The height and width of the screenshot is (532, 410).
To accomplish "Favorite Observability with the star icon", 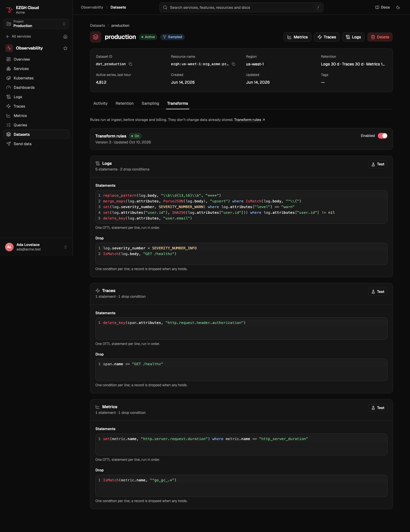I will click(x=65, y=48).
